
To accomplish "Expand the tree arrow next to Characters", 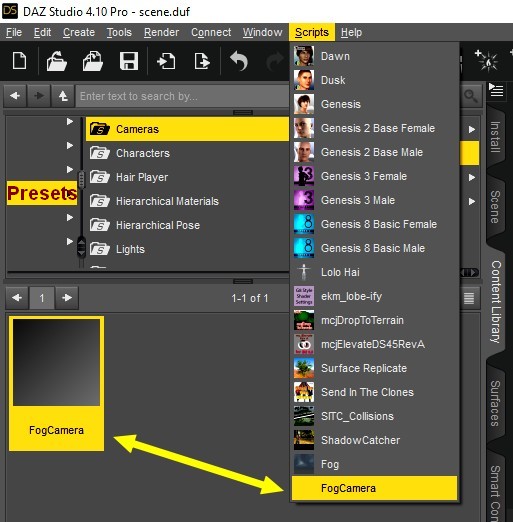I will 70,145.
